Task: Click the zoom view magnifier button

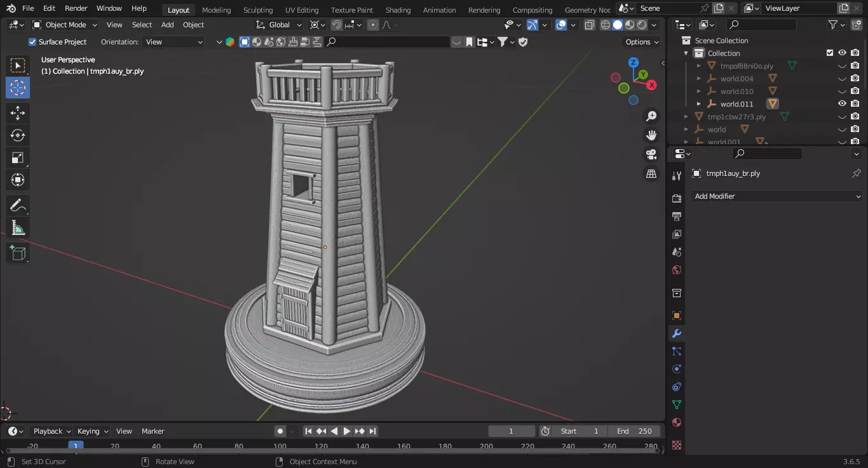Action: point(651,116)
